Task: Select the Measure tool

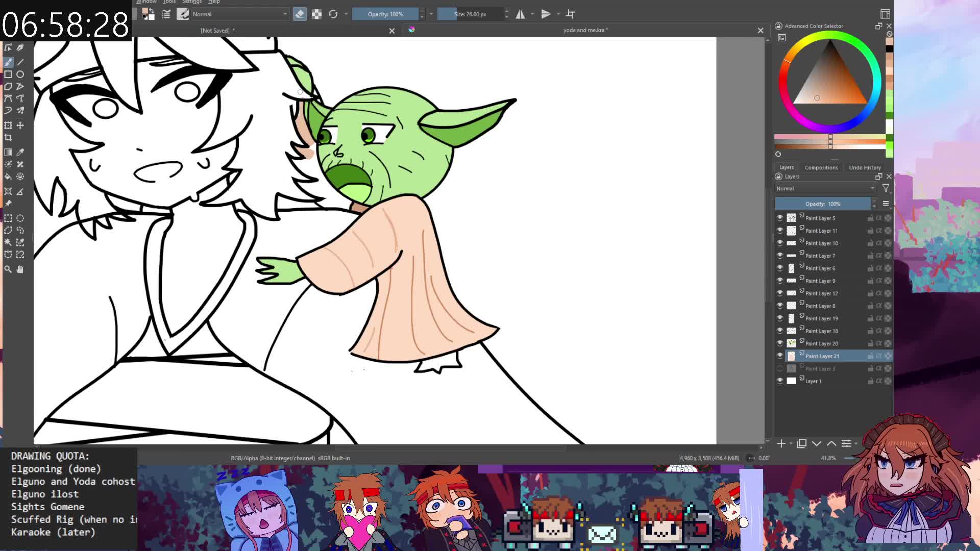Action: [20, 191]
